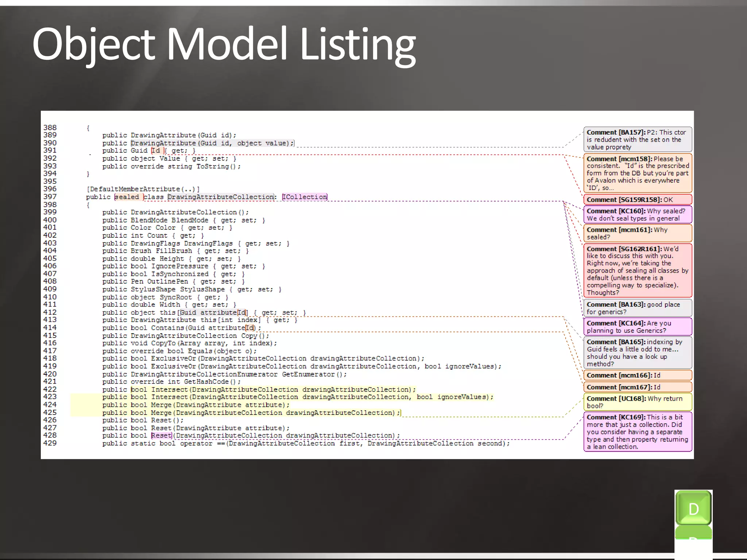
Task: Select the Comment BA157 balloon
Action: coord(637,140)
